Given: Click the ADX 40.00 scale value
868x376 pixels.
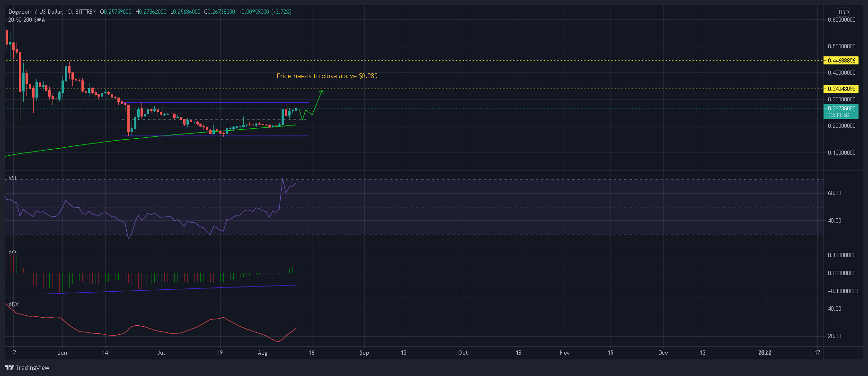Looking at the screenshot, I should click(834, 309).
